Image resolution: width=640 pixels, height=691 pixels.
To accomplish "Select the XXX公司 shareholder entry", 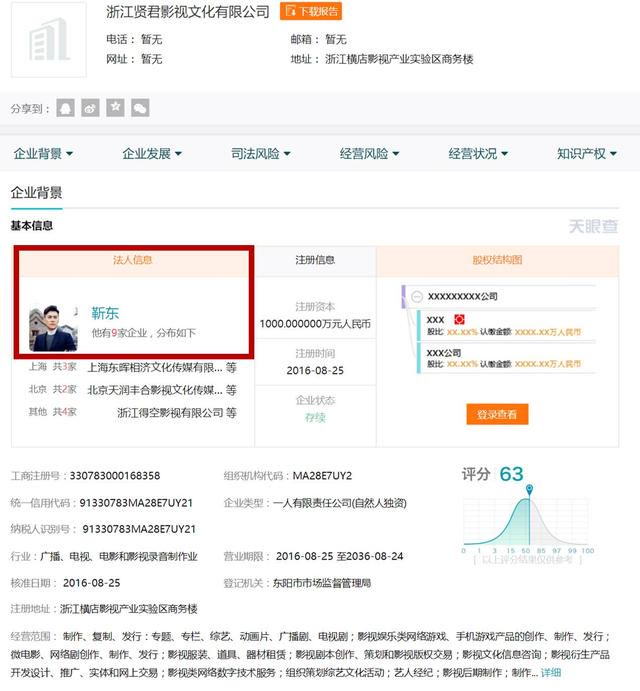I will click(x=443, y=353).
